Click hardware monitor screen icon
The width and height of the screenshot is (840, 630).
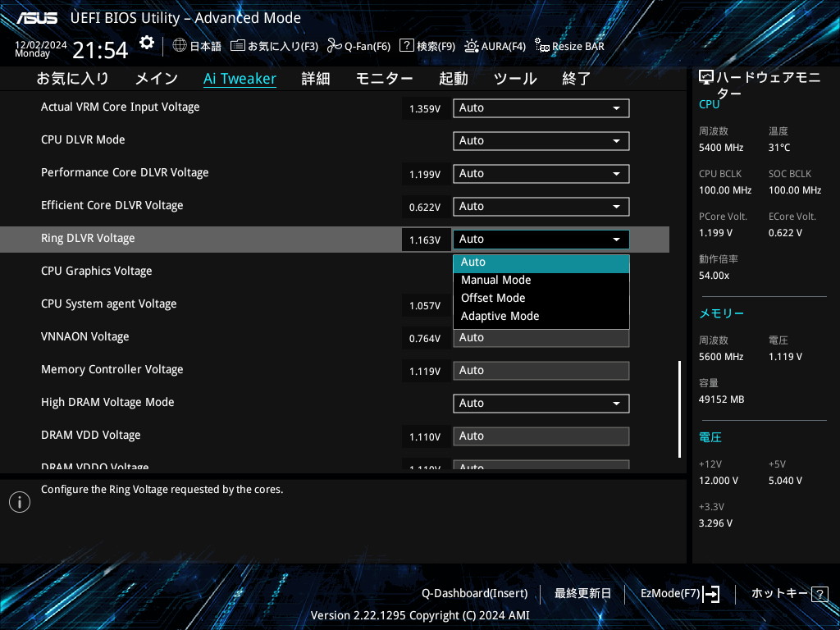pos(706,78)
